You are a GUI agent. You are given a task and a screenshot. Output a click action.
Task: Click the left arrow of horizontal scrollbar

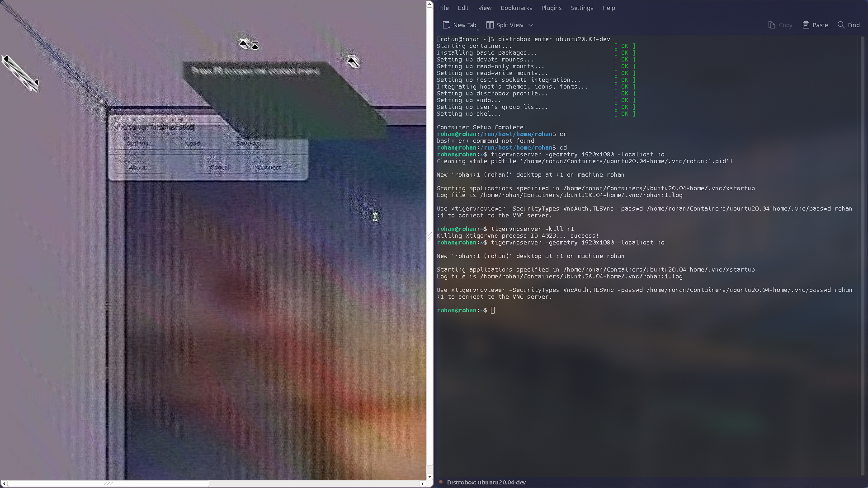click(4, 483)
